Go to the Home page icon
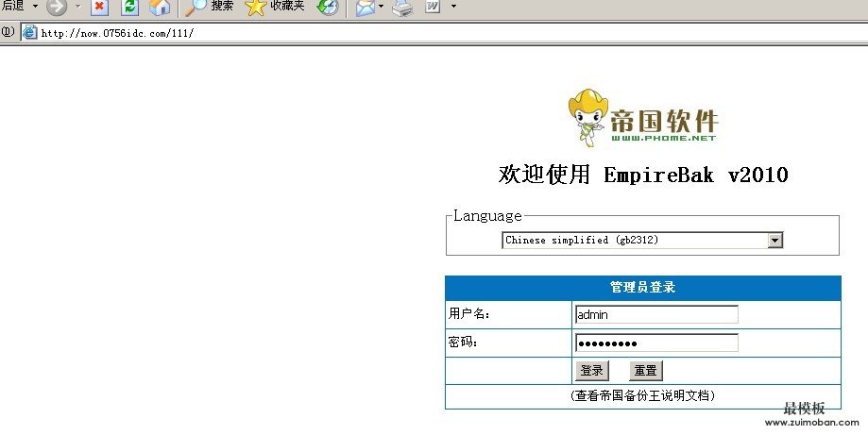 point(160,8)
